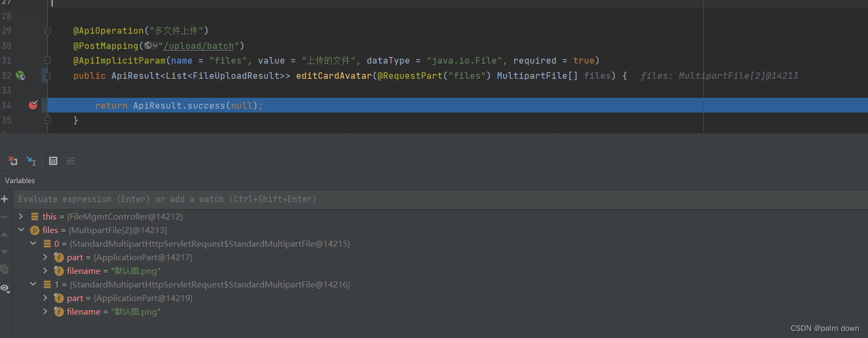Screen dimensions: 868x338
Task: Click the add watch plus icon
Action: point(5,199)
